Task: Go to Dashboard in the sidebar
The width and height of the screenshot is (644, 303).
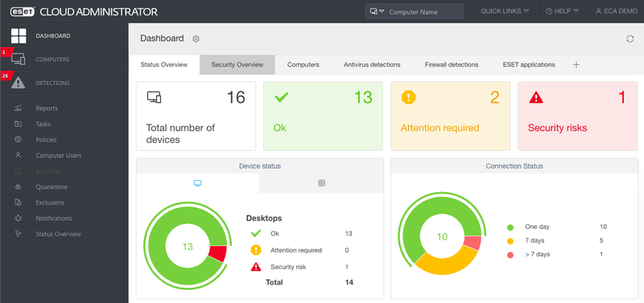Action: pyautogui.click(x=53, y=35)
